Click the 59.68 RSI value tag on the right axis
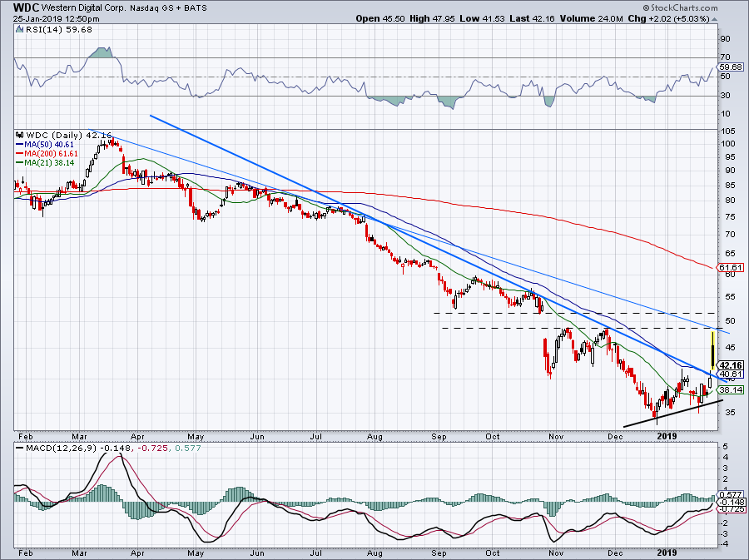The height and width of the screenshot is (560, 749). [732, 67]
